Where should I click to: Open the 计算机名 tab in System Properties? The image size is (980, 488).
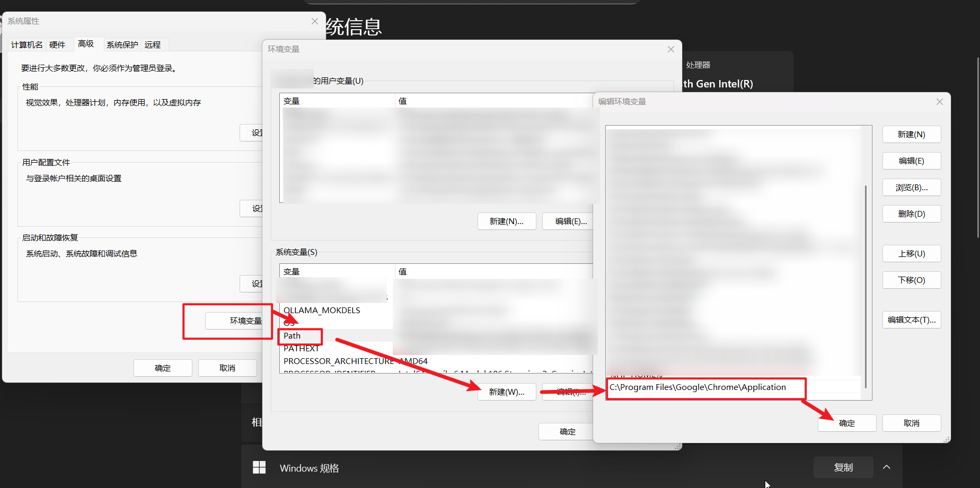(x=27, y=45)
